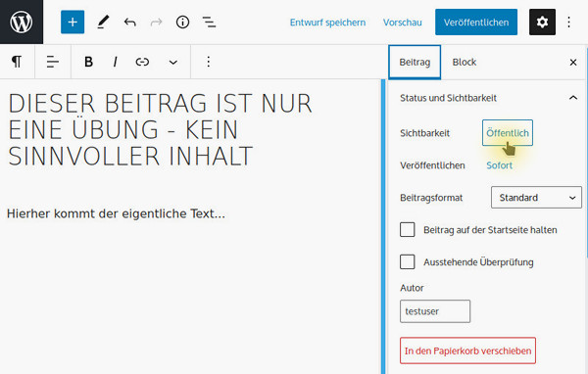Click Sofort to set publish date
The width and height of the screenshot is (588, 374).
coord(499,165)
